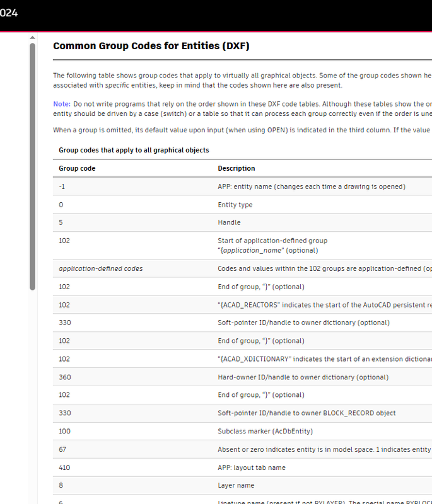Click the "Layer name" description cell
The image size is (432, 504).
point(236,486)
